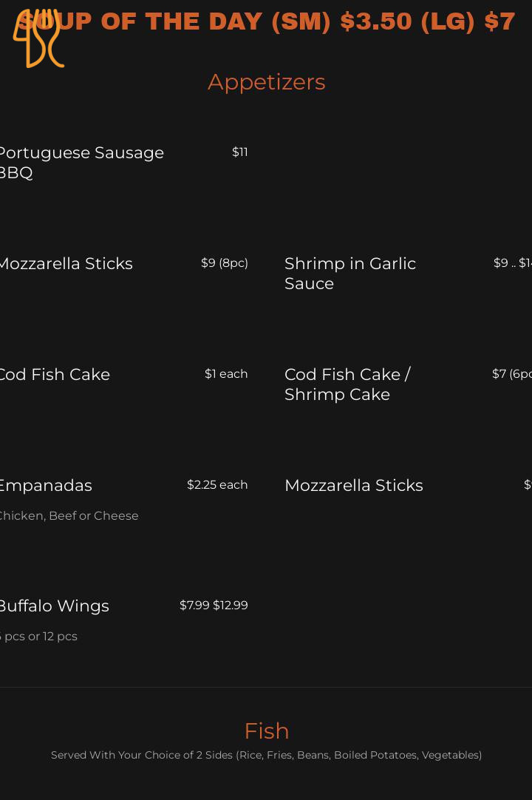Open the Portuguese Sausage BBQ item
The height and width of the screenshot is (800, 532).
tap(80, 163)
